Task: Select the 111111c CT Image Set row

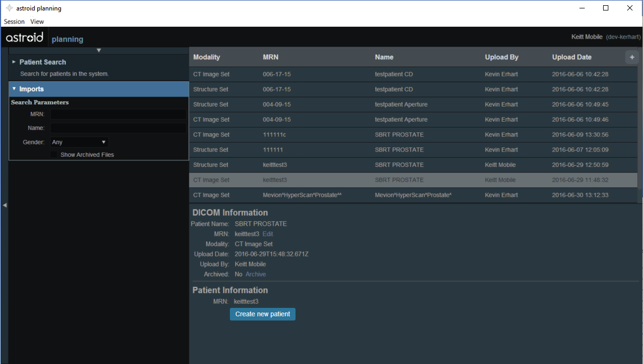Action: click(413, 135)
